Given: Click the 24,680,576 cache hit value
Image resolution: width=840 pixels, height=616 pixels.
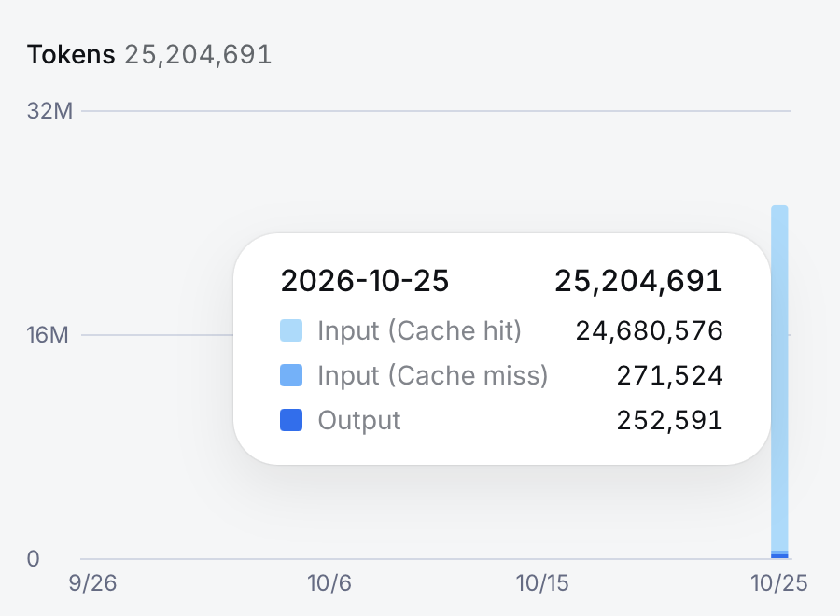Looking at the screenshot, I should pos(650,330).
